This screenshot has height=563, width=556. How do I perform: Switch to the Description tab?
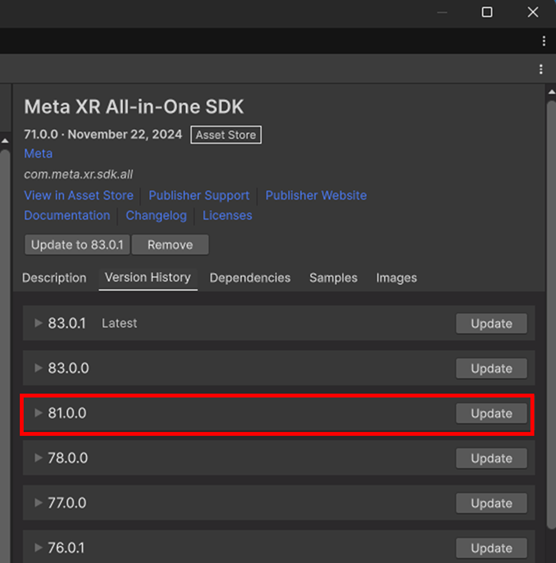point(54,278)
